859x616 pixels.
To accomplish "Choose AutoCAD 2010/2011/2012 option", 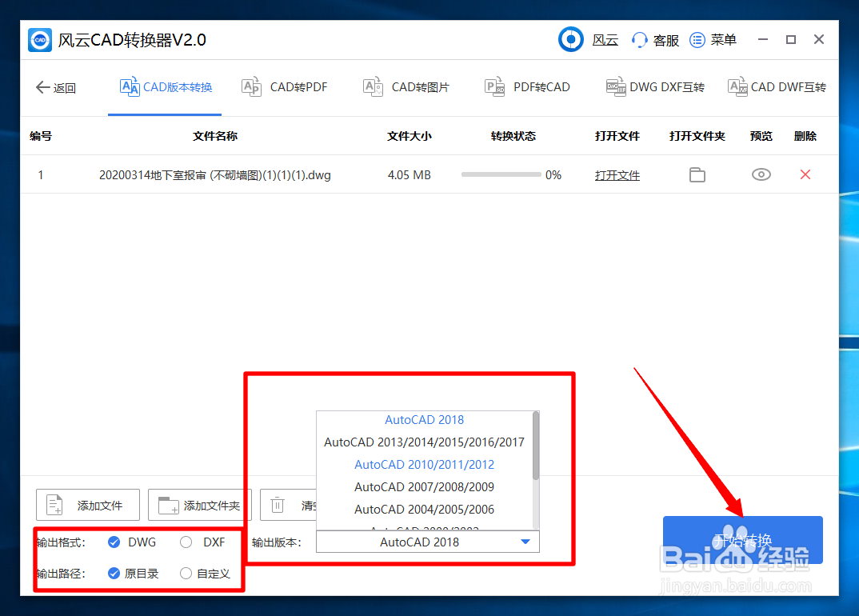I will click(424, 465).
